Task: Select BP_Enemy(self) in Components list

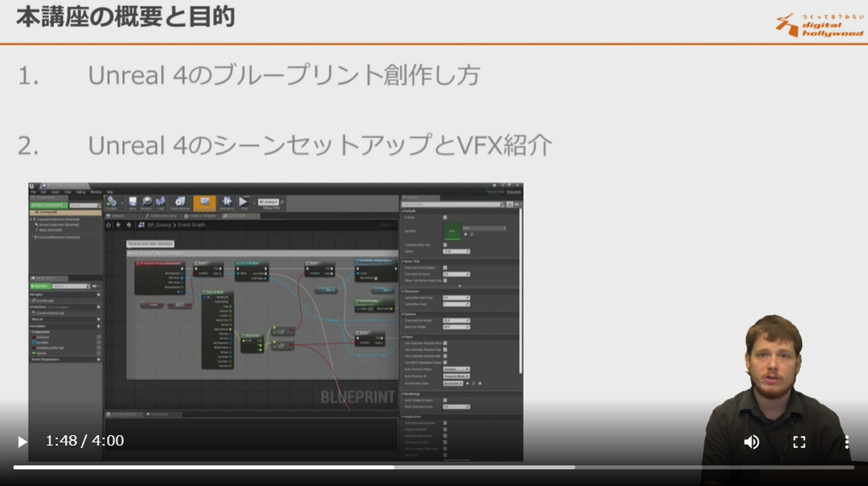Action: tap(65, 212)
